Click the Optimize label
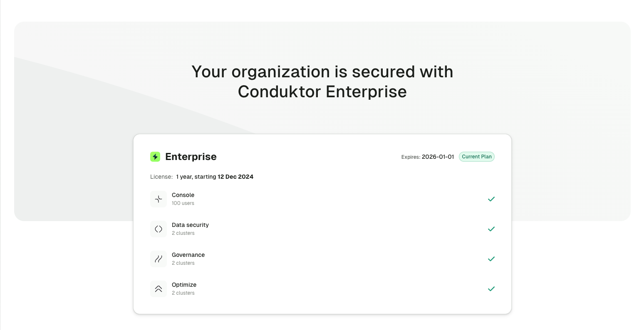The width and height of the screenshot is (644, 330). 184,285
